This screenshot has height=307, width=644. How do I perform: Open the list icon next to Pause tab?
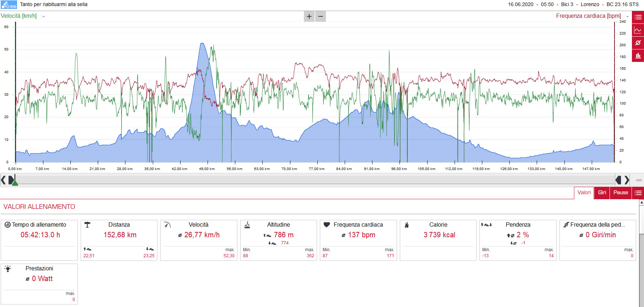click(x=638, y=193)
